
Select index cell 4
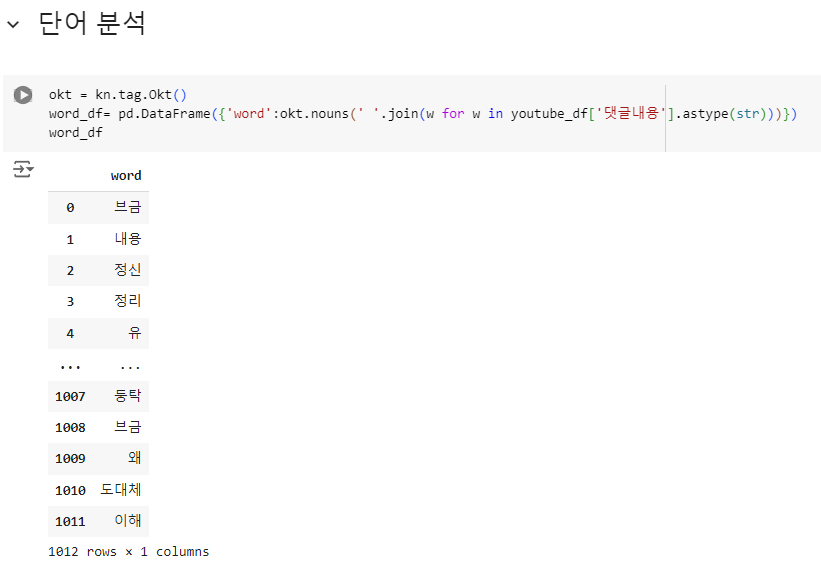(x=70, y=334)
